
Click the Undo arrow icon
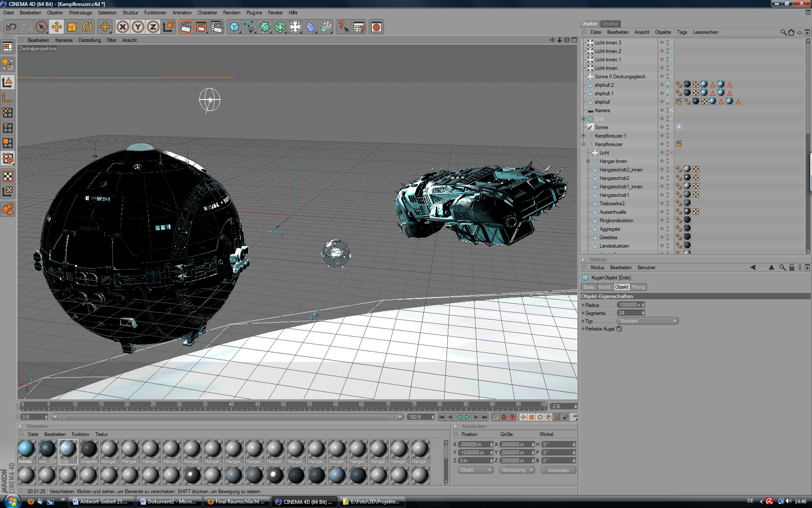11,27
